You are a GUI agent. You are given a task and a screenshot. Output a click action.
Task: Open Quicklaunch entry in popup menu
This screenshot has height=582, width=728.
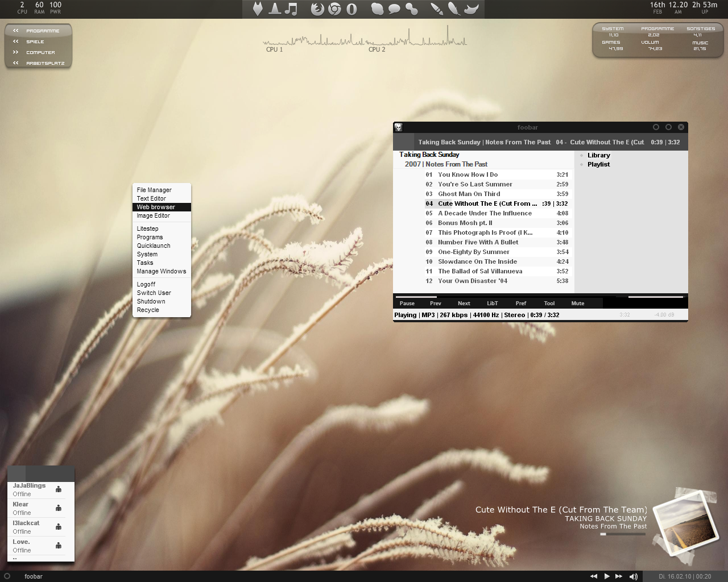162,246
